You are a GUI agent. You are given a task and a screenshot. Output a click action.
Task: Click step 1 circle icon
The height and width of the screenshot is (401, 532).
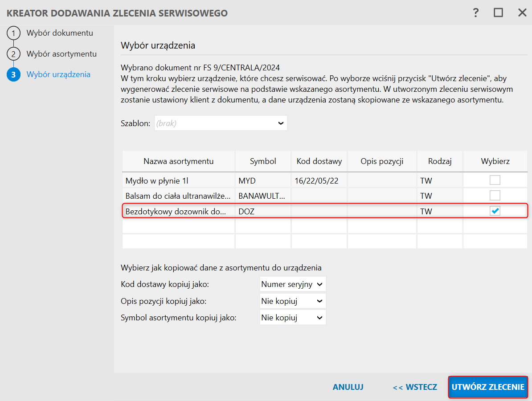13,33
